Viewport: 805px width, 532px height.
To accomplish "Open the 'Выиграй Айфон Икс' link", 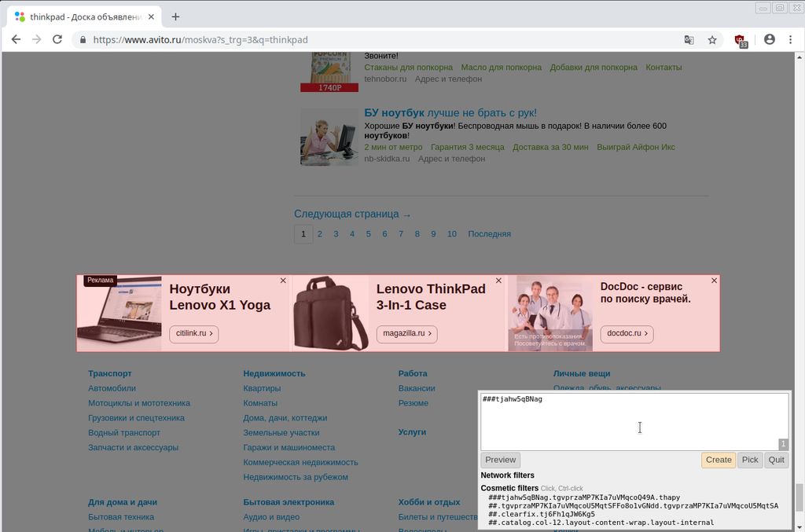I will 636,147.
